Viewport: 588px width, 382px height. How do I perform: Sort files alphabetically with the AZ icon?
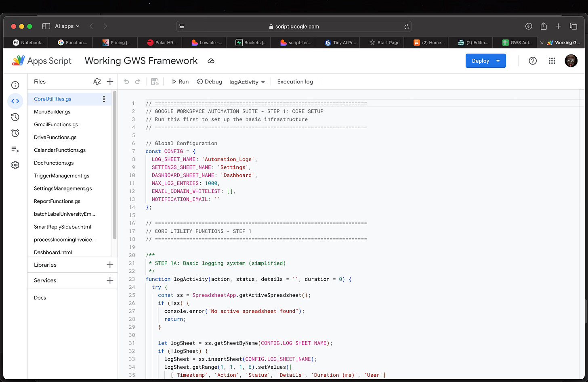coord(97,81)
